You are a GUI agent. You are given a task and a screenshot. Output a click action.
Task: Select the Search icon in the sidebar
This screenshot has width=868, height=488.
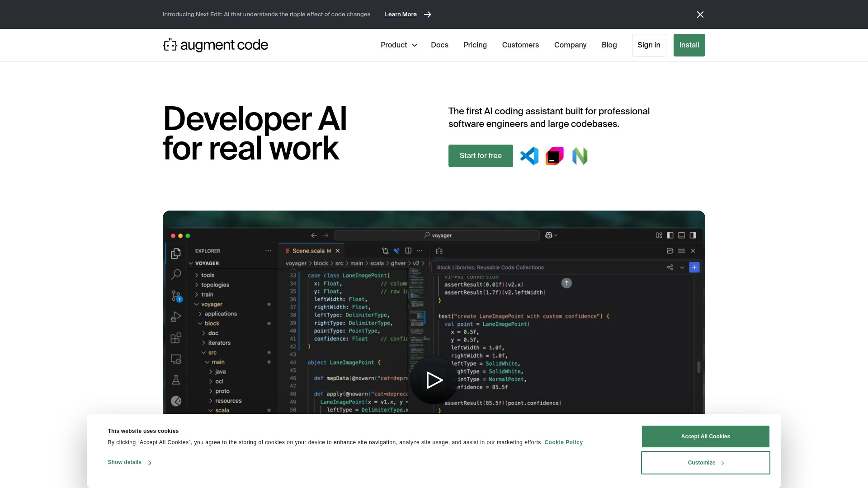click(x=176, y=274)
